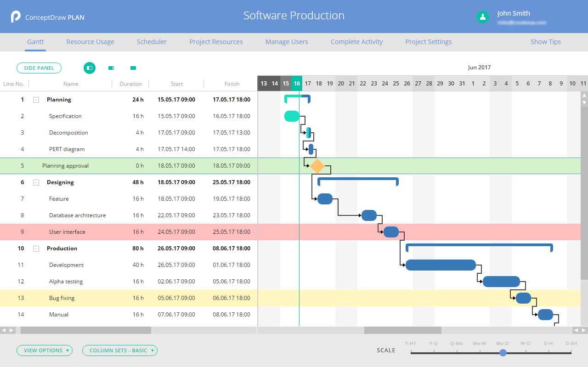588x367 pixels.
Task: Switch to the Resource Usage tab
Action: [x=90, y=42]
